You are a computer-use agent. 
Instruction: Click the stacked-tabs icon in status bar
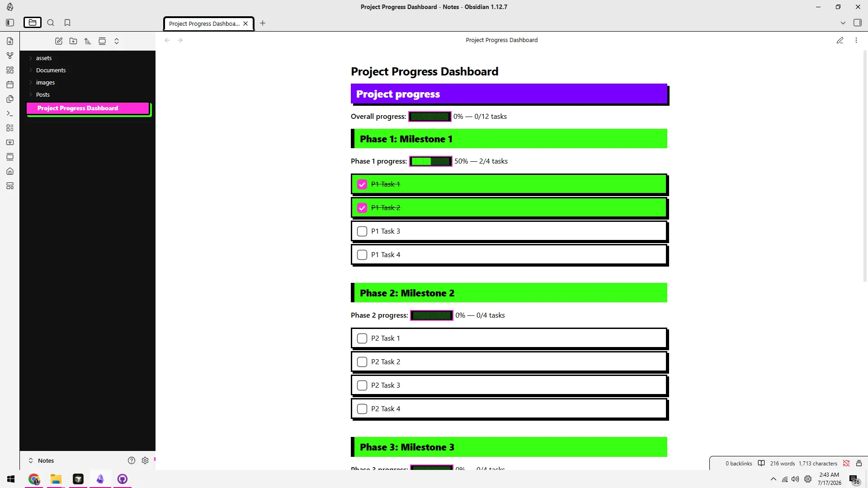(859, 463)
